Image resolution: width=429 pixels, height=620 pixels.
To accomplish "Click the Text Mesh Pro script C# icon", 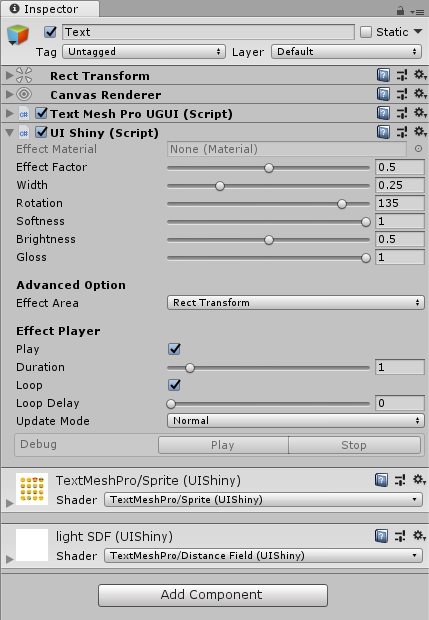I will point(23,114).
